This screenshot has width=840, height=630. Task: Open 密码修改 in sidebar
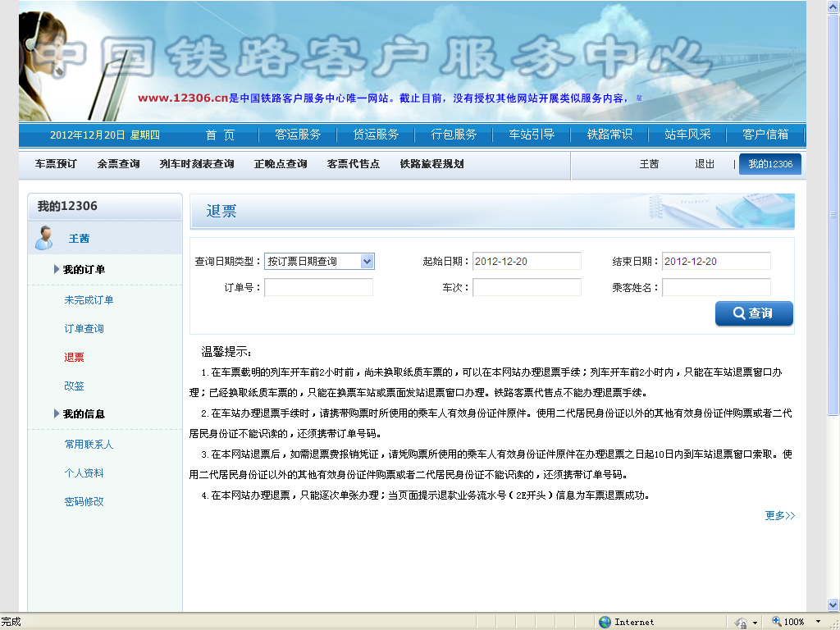coord(84,501)
